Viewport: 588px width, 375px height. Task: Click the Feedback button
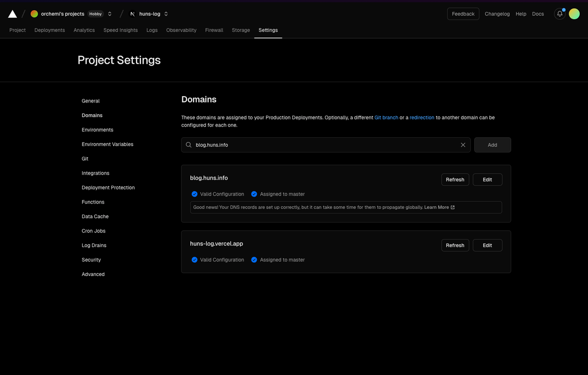click(x=463, y=14)
